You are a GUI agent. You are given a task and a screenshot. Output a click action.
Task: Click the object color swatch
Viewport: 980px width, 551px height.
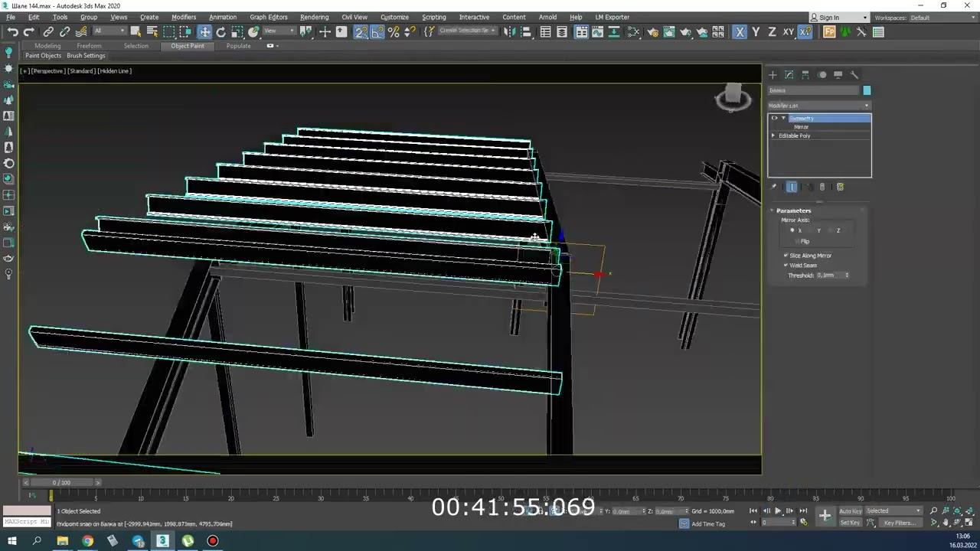(x=867, y=90)
